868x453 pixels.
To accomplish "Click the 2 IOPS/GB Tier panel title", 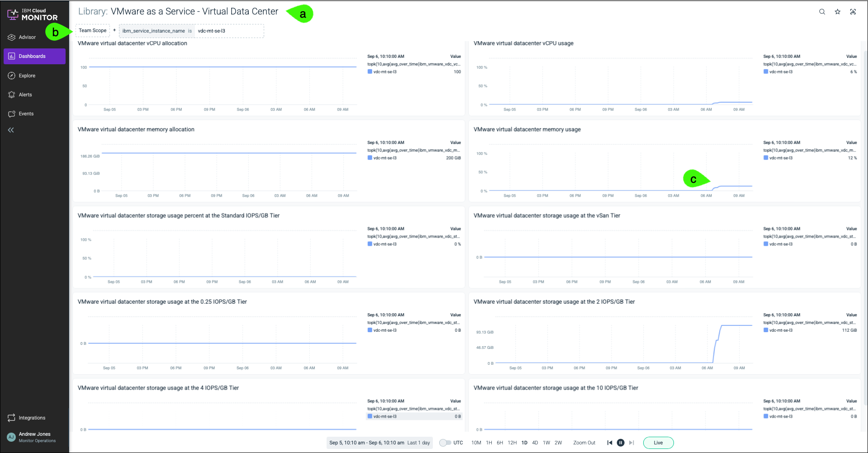I will [554, 302].
